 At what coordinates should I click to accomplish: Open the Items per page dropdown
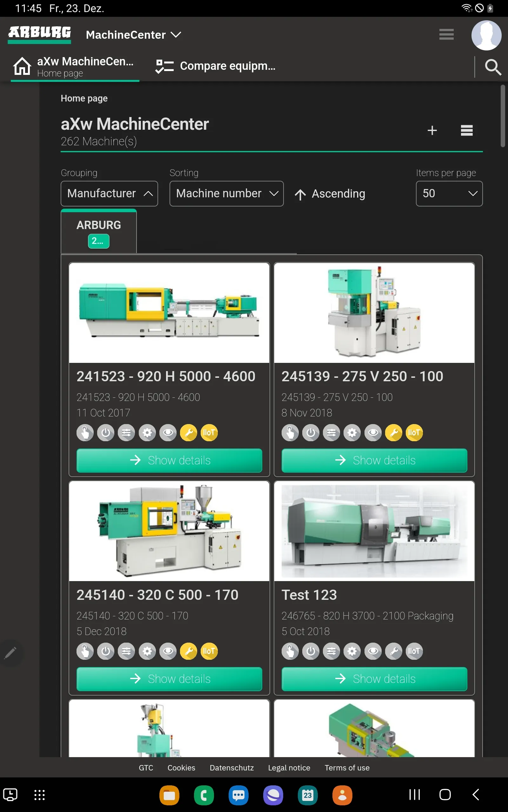pyautogui.click(x=449, y=193)
